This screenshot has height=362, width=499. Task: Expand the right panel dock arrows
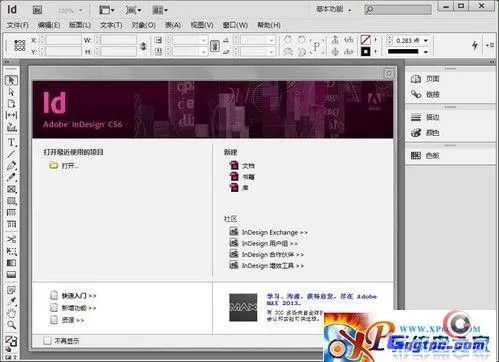[492, 62]
